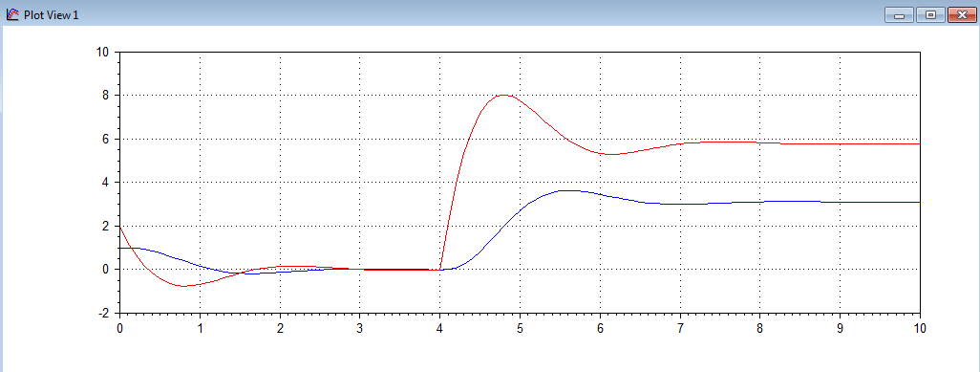Click y-axis label 6

pyautogui.click(x=106, y=139)
